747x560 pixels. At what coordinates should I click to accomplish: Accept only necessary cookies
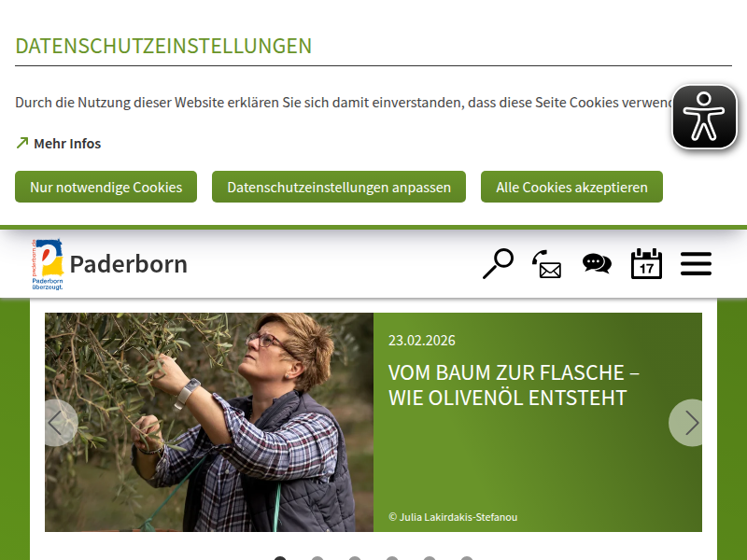(x=106, y=187)
